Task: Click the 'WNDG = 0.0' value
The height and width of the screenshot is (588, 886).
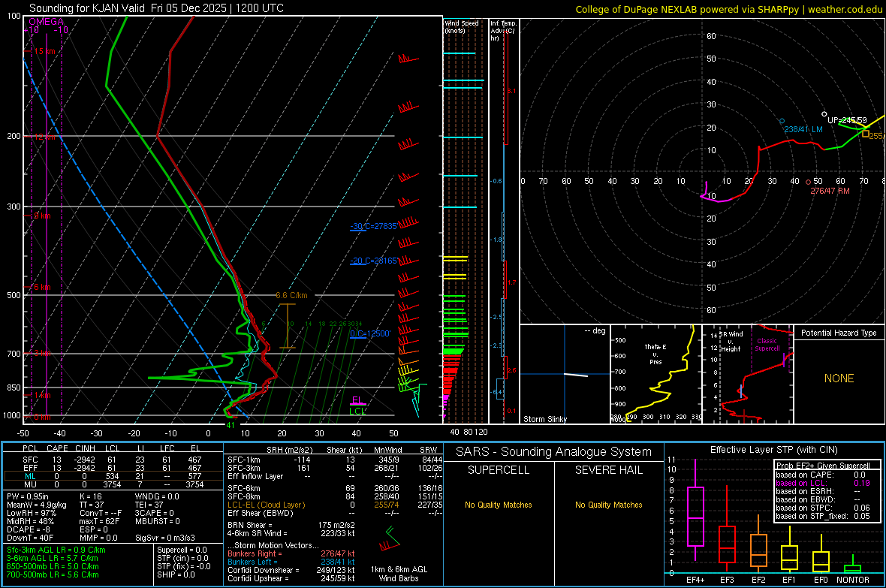Action: 157,496
